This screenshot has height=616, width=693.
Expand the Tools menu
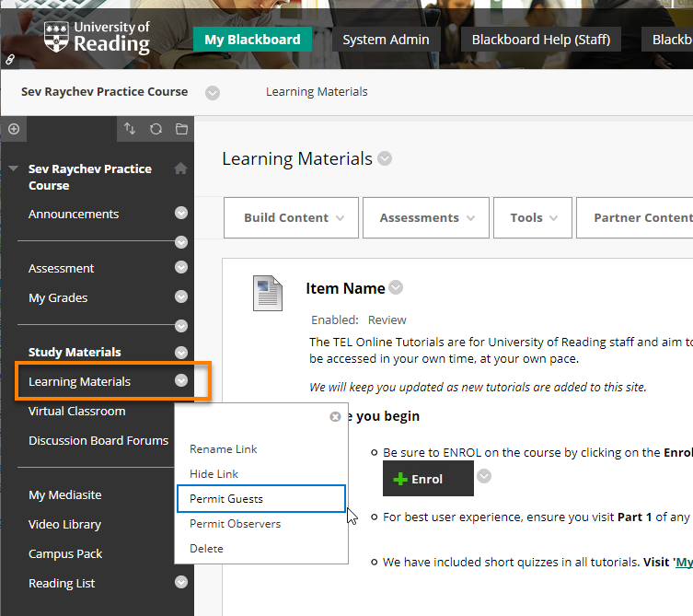(x=533, y=217)
